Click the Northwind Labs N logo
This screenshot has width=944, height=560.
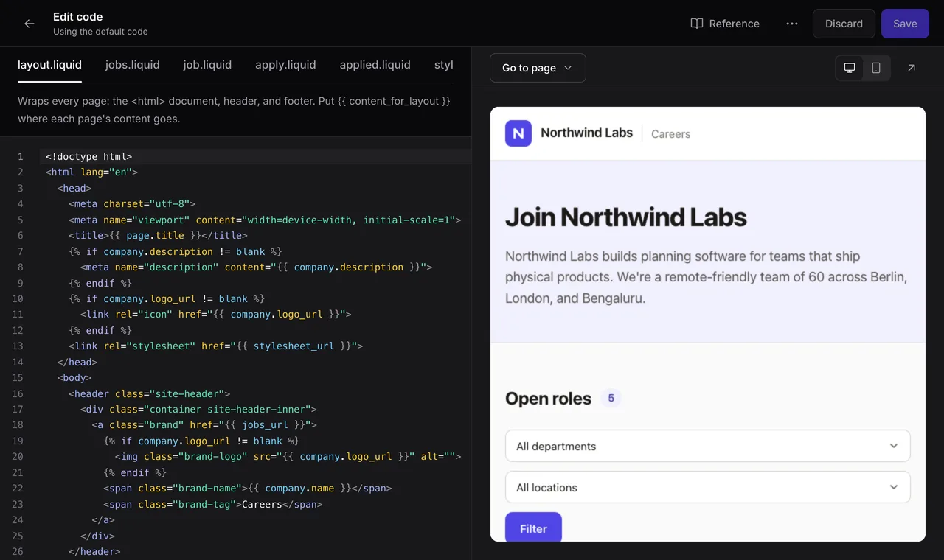(518, 133)
